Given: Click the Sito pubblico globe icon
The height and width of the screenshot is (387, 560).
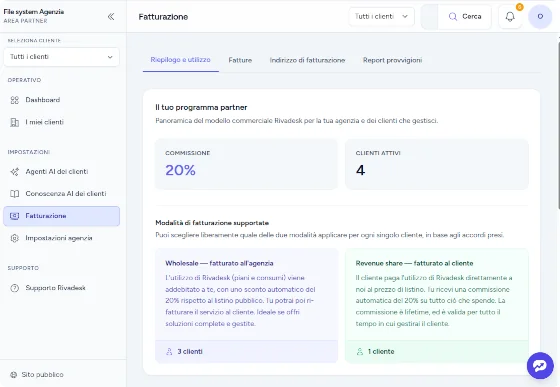Looking at the screenshot, I should pyautogui.click(x=14, y=375).
